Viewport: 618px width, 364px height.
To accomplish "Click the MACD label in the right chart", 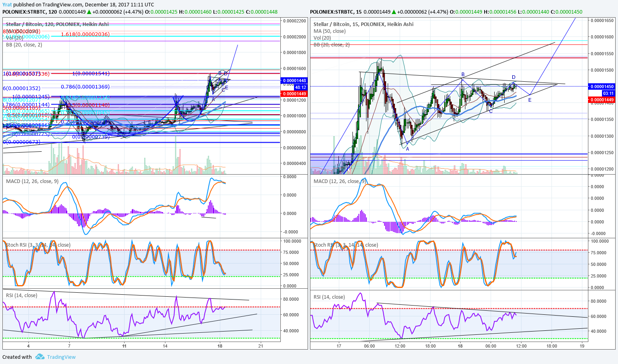I will 340,181.
